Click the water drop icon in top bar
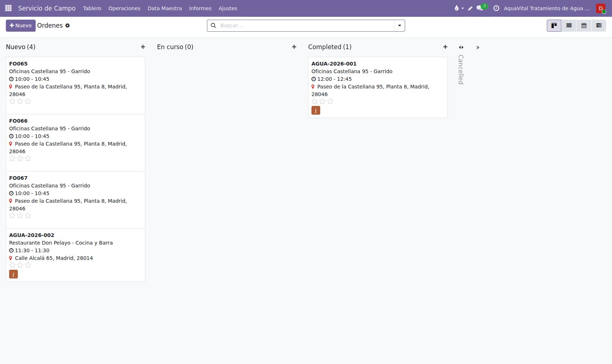This screenshot has height=364, width=612. 459,8
